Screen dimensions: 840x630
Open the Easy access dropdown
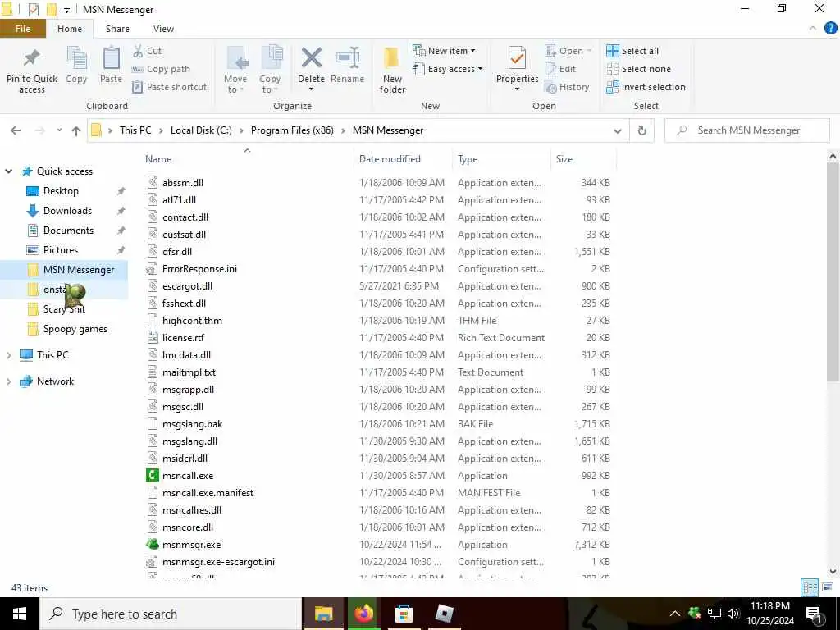point(448,69)
